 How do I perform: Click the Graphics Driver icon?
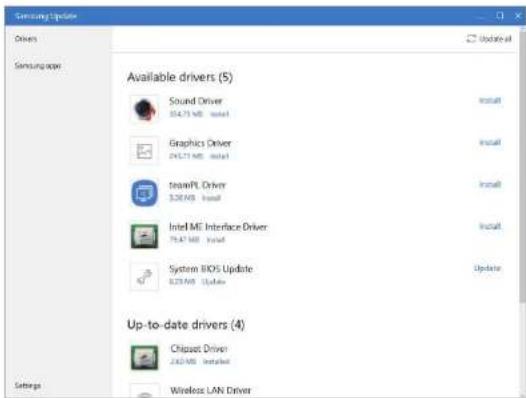[144, 151]
